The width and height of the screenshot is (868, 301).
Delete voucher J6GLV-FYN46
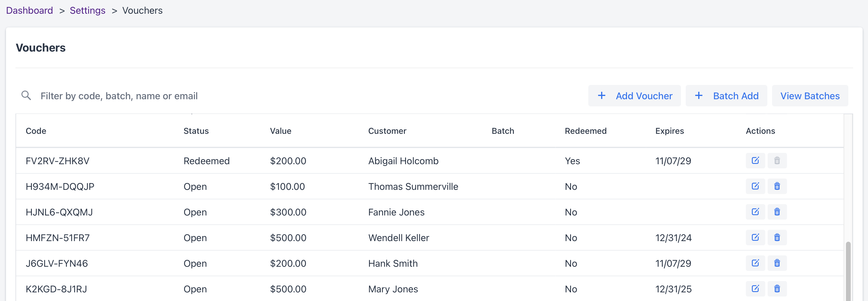tap(777, 263)
